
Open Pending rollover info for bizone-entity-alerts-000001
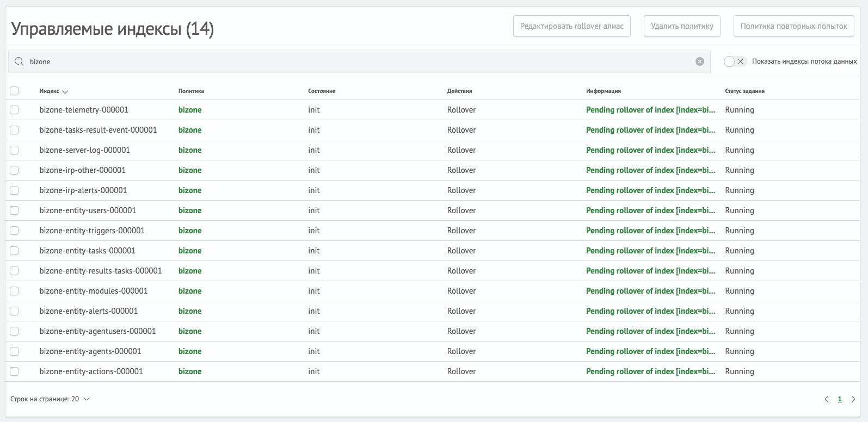pos(651,311)
